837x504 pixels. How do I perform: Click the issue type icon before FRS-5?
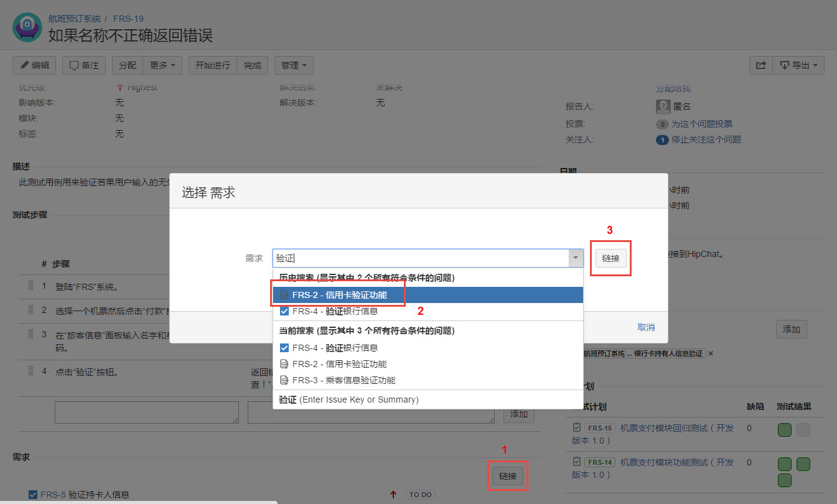coord(33,495)
